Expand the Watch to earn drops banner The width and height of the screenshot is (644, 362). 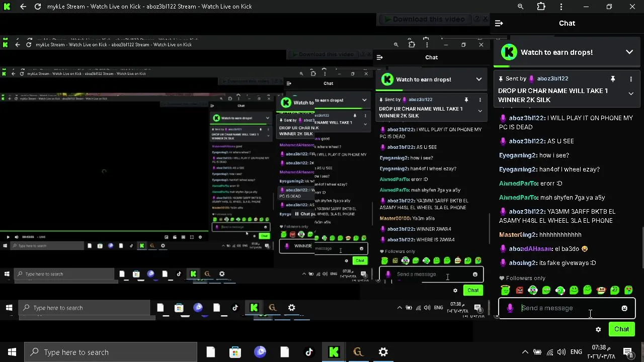629,52
